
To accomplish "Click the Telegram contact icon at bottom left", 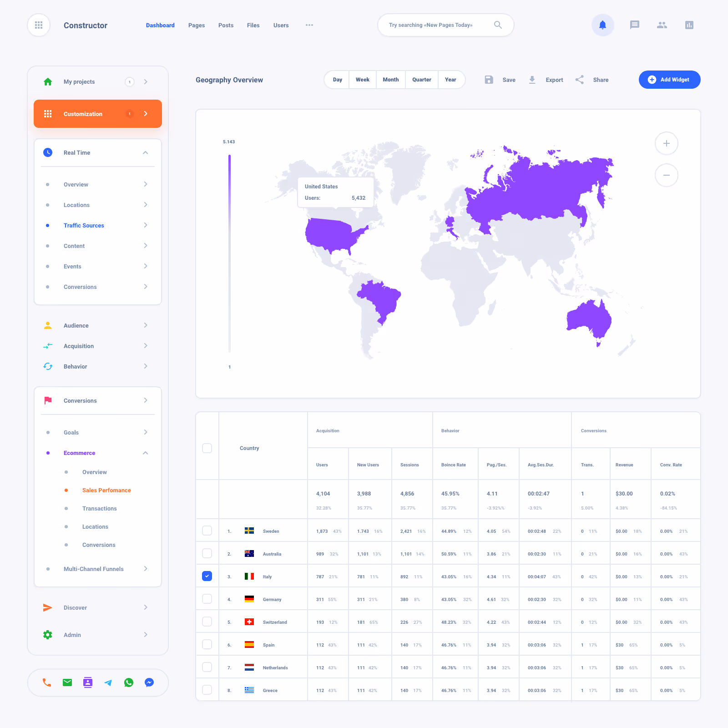I will point(108,682).
